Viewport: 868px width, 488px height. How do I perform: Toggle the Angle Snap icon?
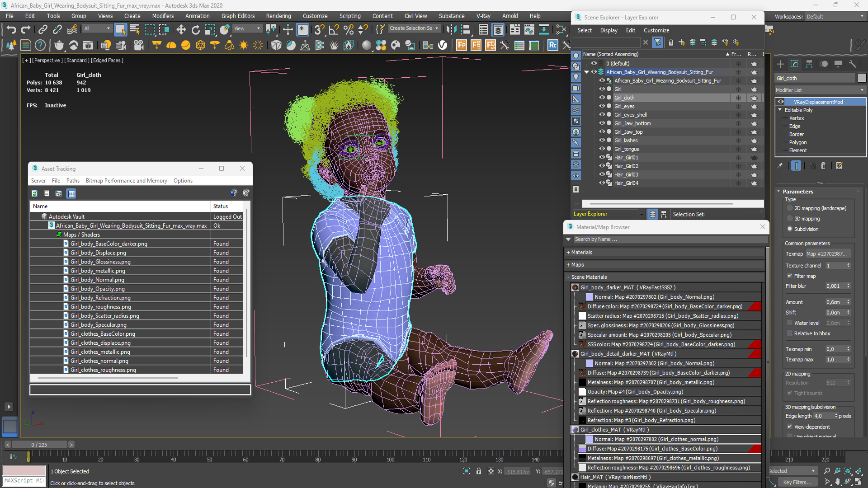point(334,30)
